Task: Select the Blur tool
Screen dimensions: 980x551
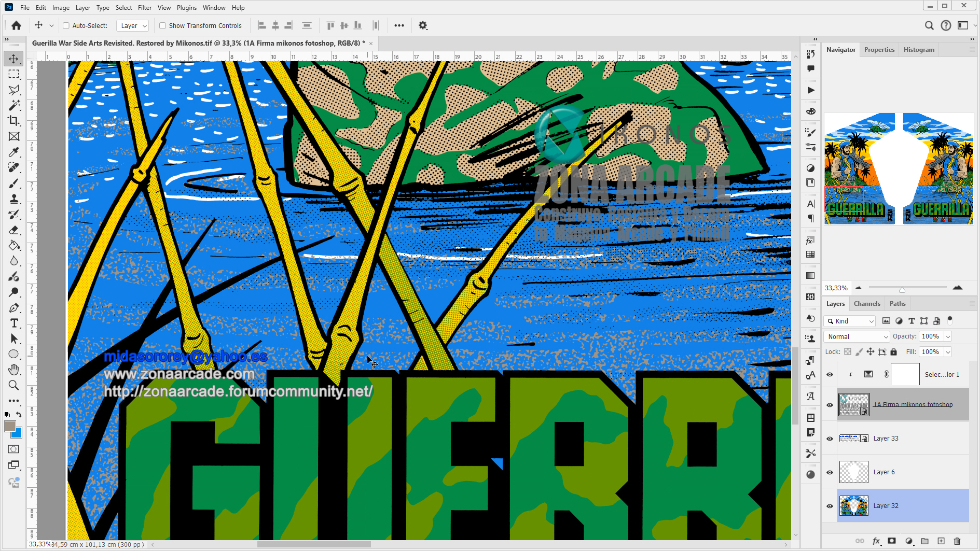Action: pos(14,261)
